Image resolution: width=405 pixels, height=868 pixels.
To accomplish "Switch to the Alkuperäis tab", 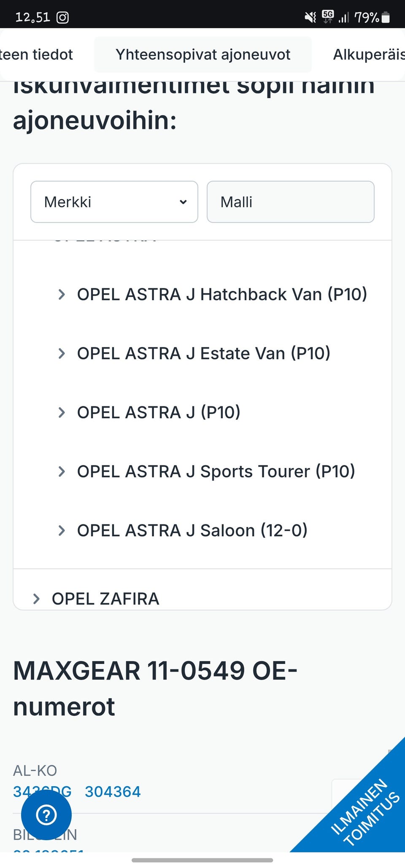I will pos(368,54).
